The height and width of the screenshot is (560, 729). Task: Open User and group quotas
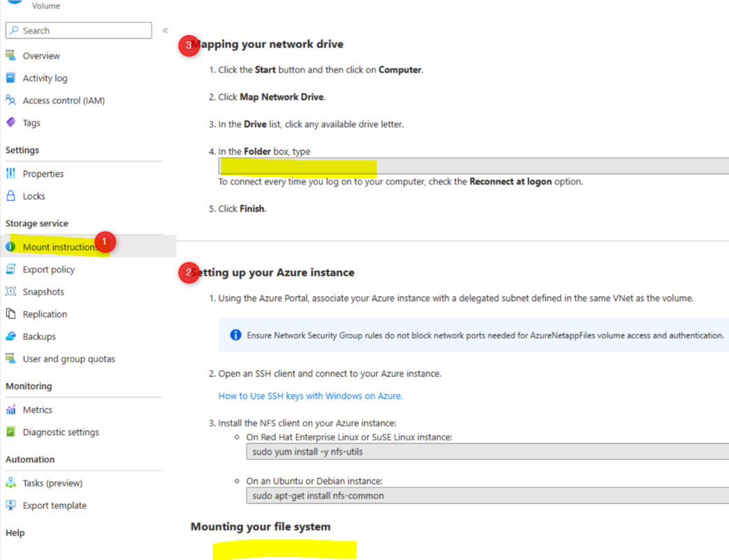69,359
